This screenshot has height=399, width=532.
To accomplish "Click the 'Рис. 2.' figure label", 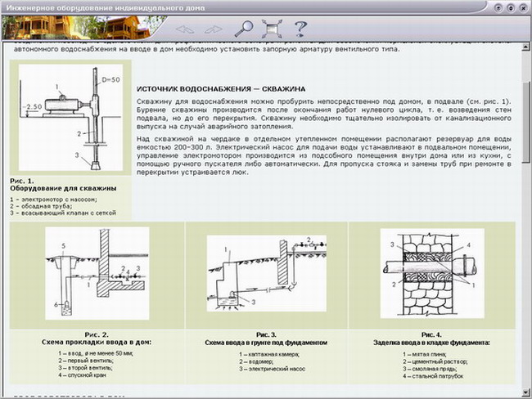I will click(x=97, y=335).
